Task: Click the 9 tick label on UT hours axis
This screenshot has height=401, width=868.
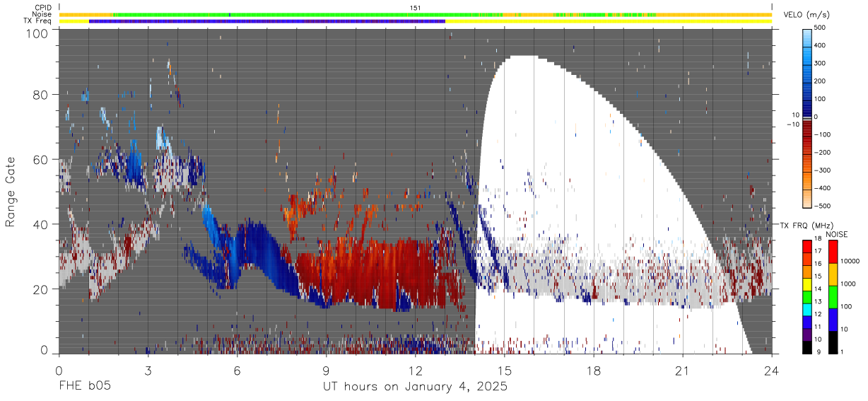Action: (326, 371)
